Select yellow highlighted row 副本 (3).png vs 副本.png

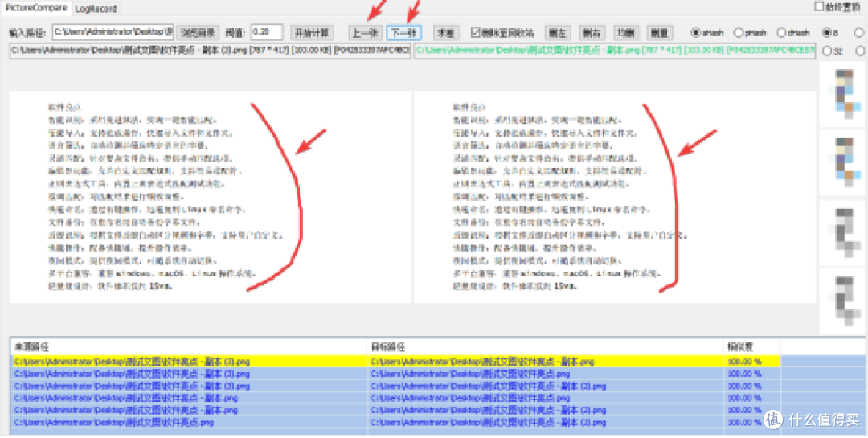[x=395, y=362]
